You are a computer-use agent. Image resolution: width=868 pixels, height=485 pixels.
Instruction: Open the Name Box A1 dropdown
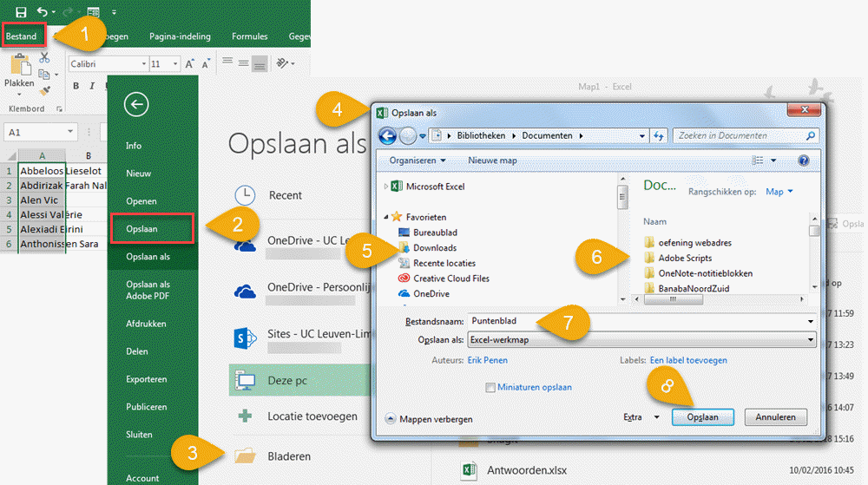click(x=70, y=132)
